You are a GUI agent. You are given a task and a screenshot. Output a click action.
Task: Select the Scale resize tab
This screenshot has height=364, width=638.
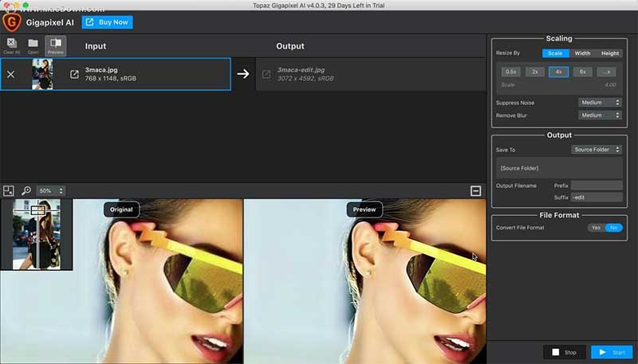(x=555, y=53)
